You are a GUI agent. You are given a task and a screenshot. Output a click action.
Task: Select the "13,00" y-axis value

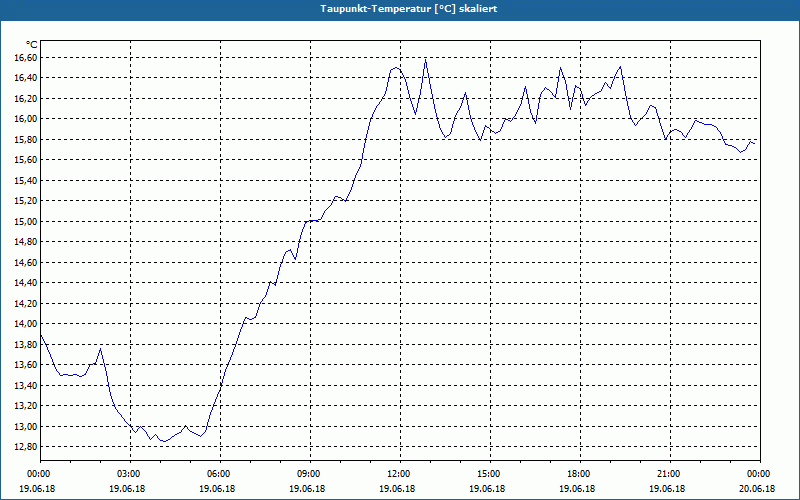[x=26, y=427]
